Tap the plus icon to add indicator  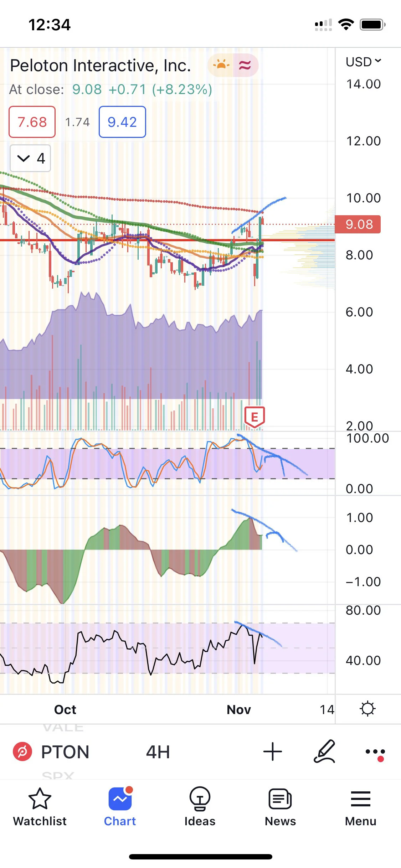[273, 751]
